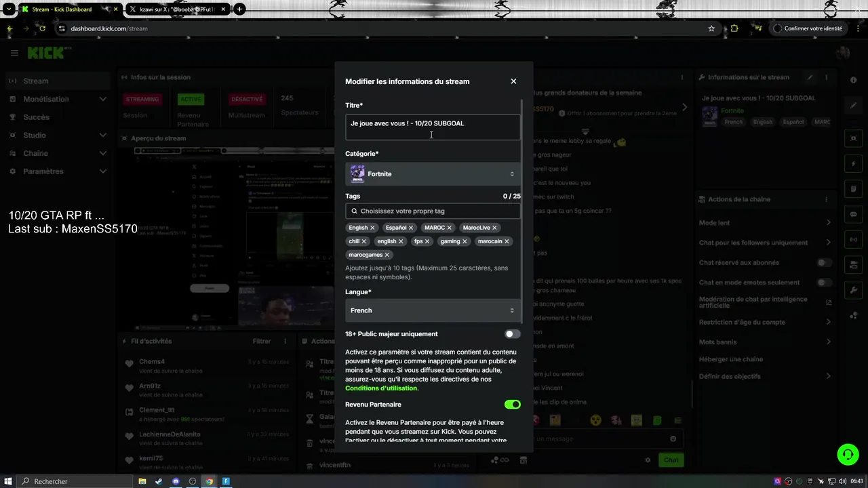Enable 18+ Public majeur uniquement toggle
This screenshot has height=488, width=868.
point(513,334)
